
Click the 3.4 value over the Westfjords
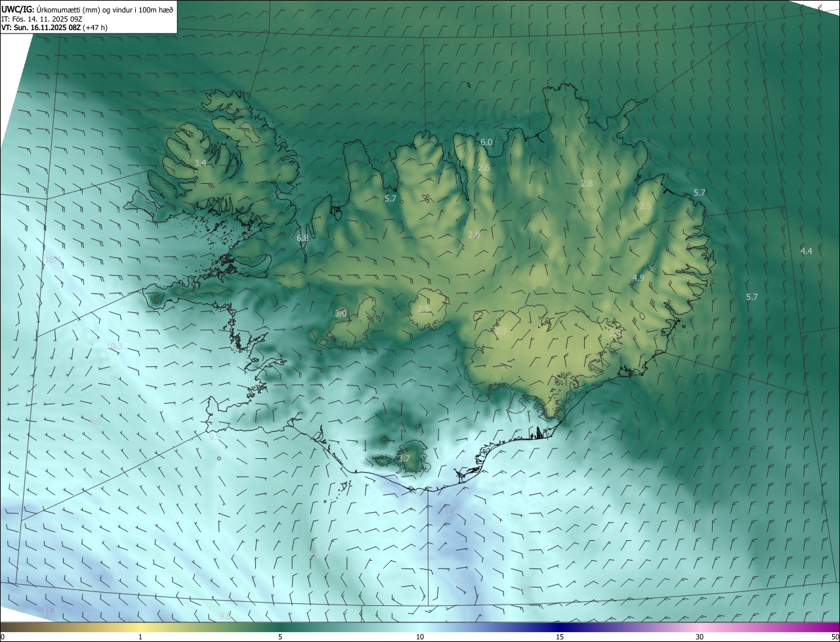coord(200,163)
